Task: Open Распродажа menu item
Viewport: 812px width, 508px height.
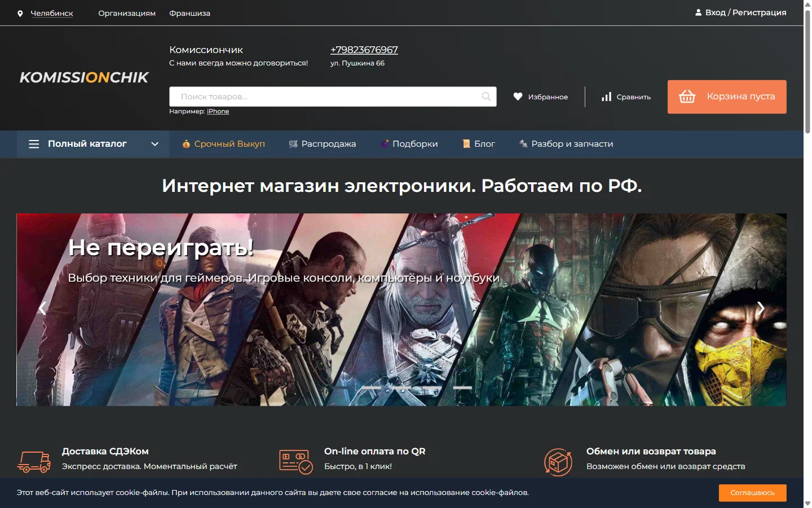Action: [329, 144]
